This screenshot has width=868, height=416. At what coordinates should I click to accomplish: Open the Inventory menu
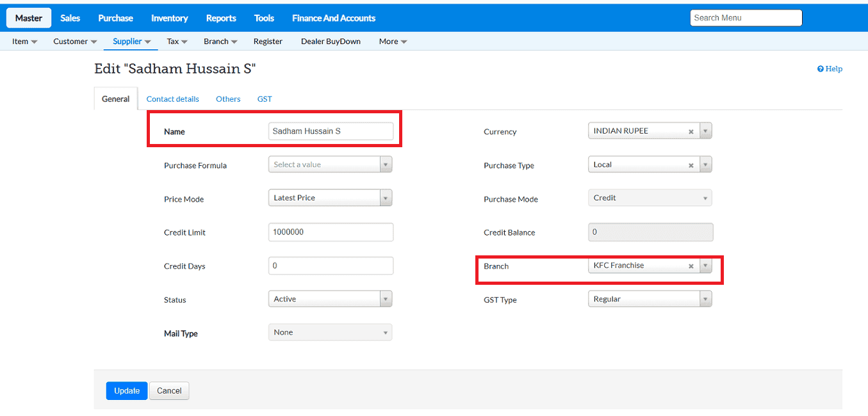169,18
